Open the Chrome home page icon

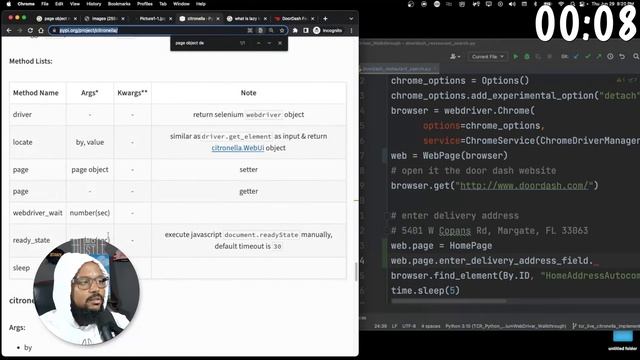pos(41,30)
